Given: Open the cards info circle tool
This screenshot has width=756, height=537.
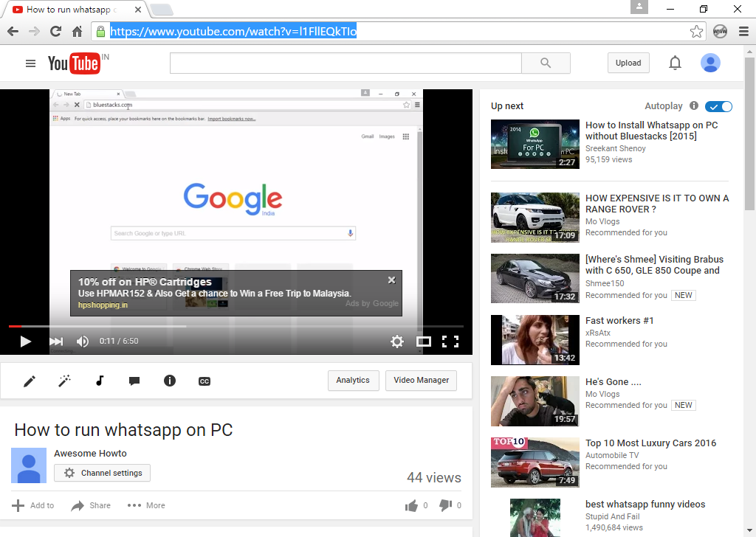Looking at the screenshot, I should tap(170, 381).
